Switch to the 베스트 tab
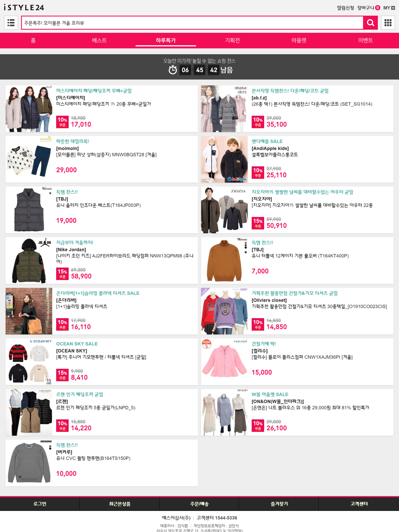This screenshot has width=399, height=532. (x=99, y=40)
